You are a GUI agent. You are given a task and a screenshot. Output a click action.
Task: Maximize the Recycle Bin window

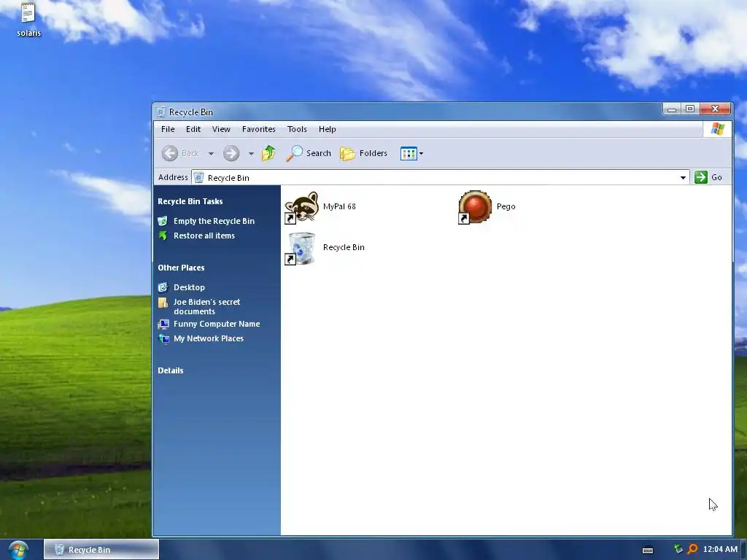click(x=690, y=109)
